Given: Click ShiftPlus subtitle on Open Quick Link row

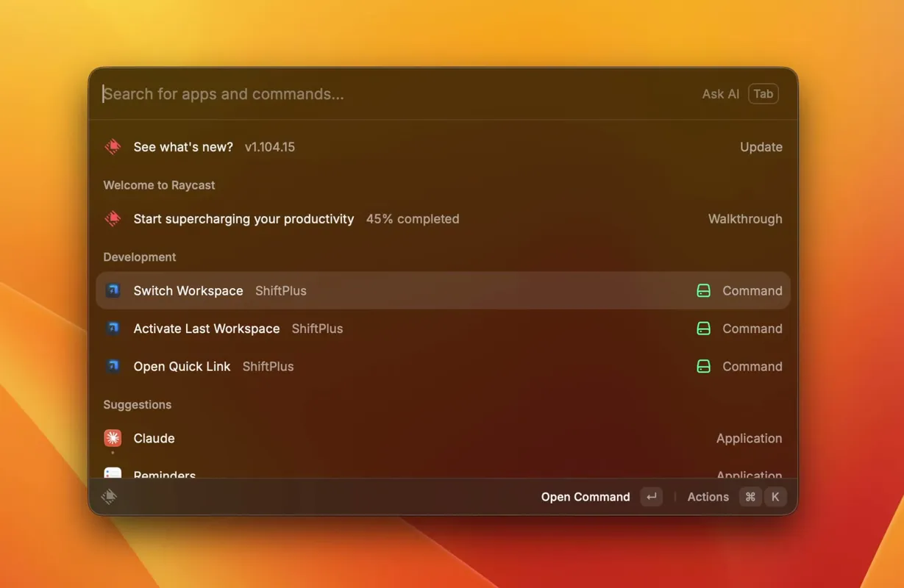Looking at the screenshot, I should tap(268, 367).
